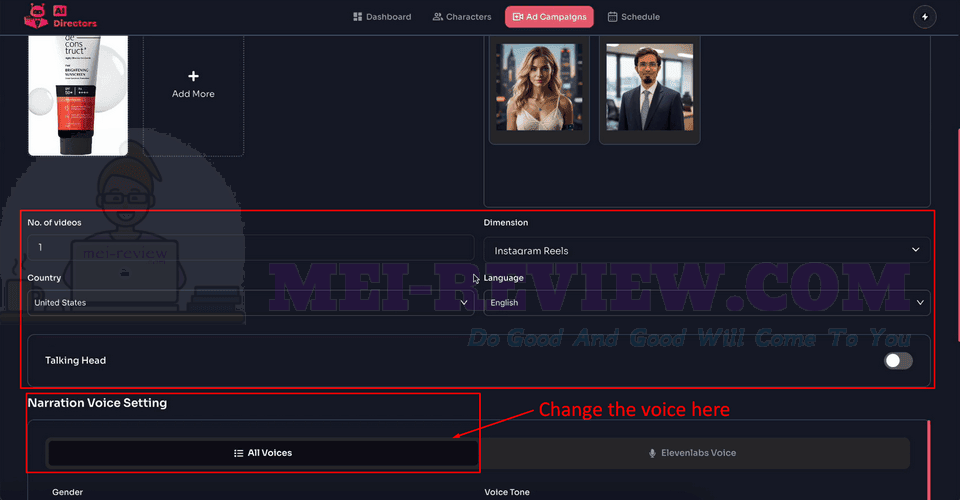Enable the Talking Head toggle
This screenshot has width=960, height=500.
(x=898, y=360)
